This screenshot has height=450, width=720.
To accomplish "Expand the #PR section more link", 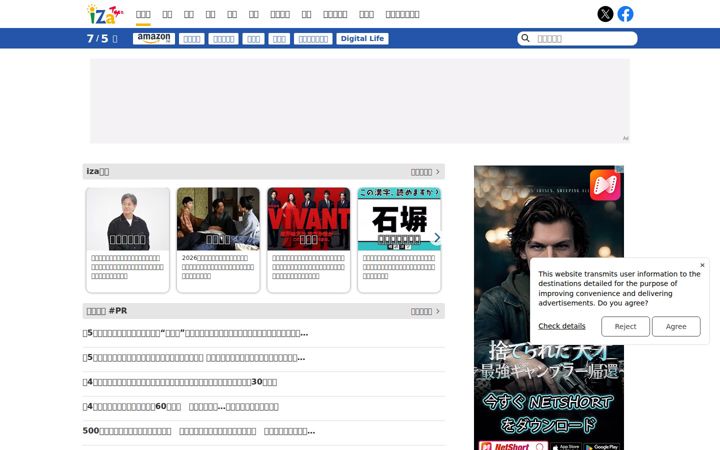I will click(x=425, y=311).
